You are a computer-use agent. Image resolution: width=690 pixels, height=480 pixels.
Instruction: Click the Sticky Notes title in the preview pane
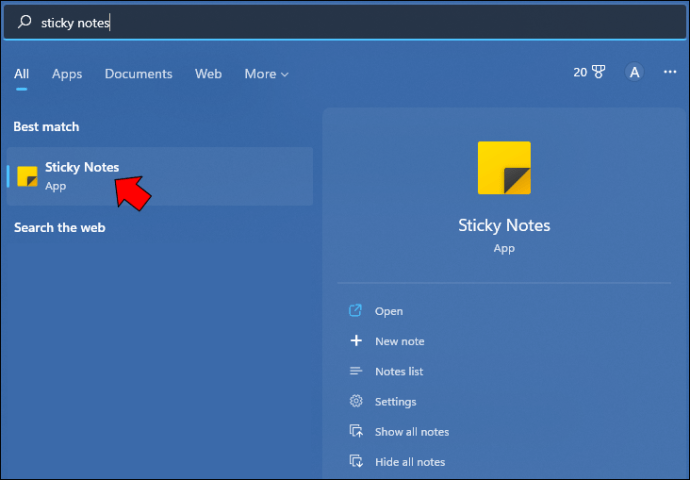click(x=504, y=226)
